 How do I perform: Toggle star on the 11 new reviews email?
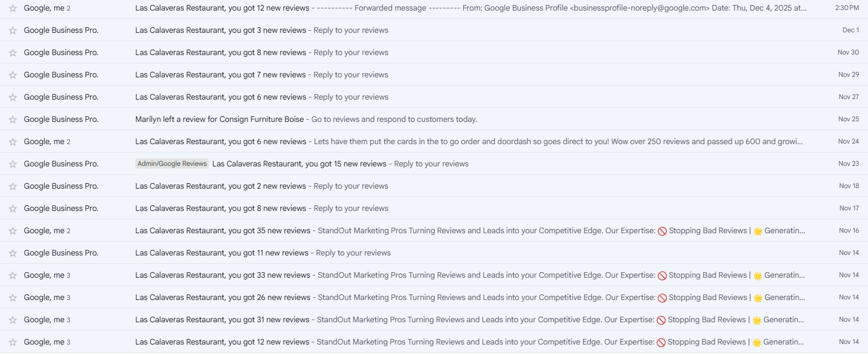(13, 253)
